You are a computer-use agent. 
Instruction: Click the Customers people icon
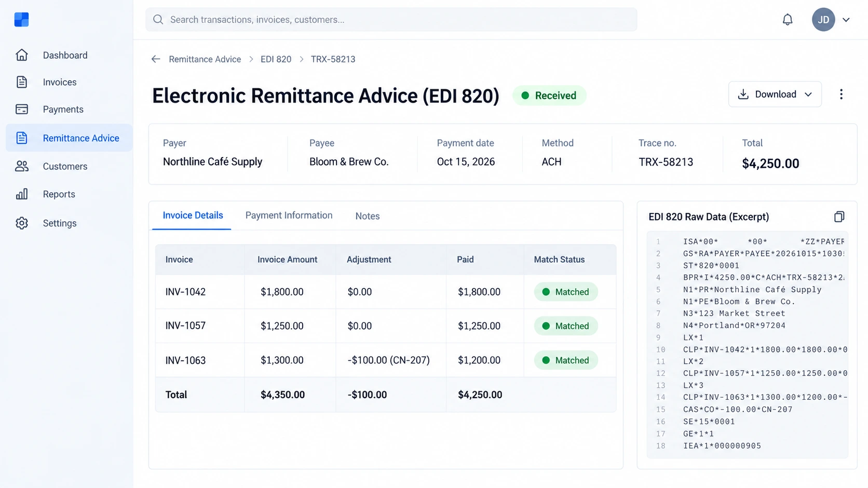(22, 166)
